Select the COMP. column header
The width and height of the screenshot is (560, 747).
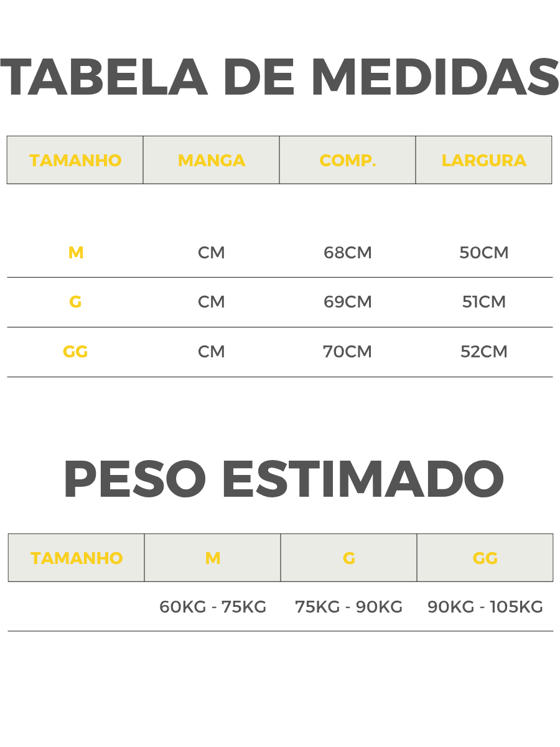point(348,161)
